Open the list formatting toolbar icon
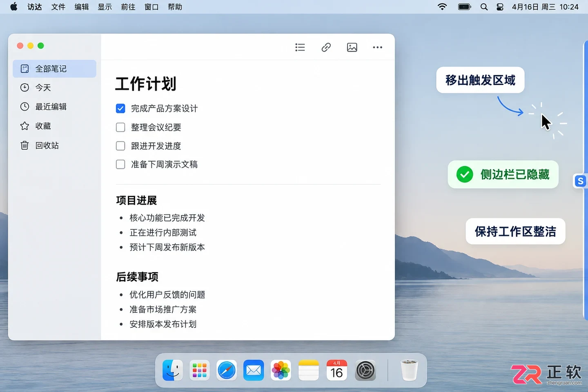Viewport: 588px width, 392px height. click(x=300, y=47)
